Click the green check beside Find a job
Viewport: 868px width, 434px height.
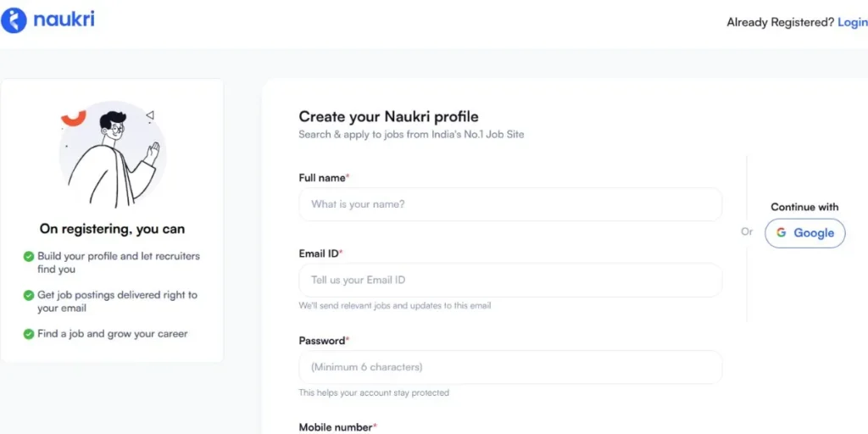click(x=29, y=334)
